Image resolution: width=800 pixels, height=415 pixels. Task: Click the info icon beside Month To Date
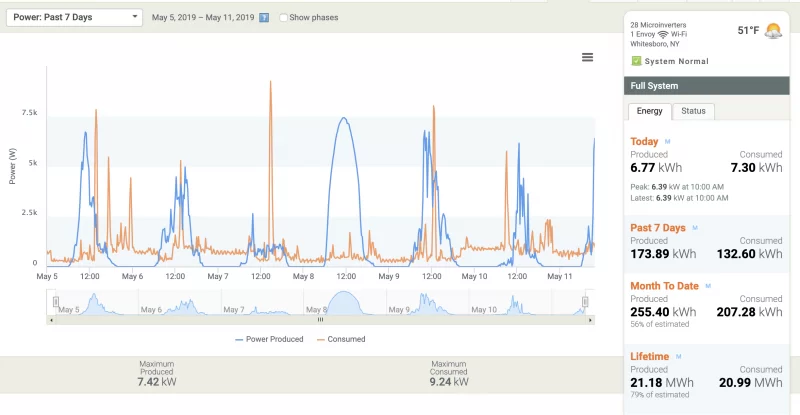pos(706,286)
